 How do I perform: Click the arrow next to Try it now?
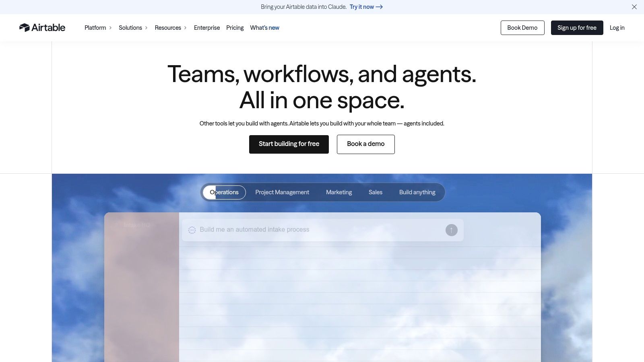[379, 7]
